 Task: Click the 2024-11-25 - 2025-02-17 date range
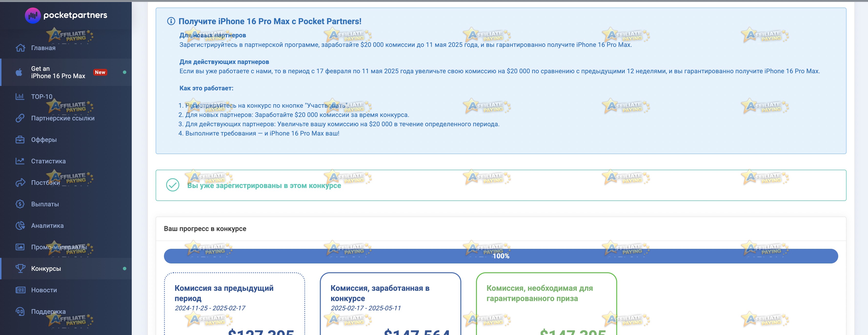click(x=210, y=308)
